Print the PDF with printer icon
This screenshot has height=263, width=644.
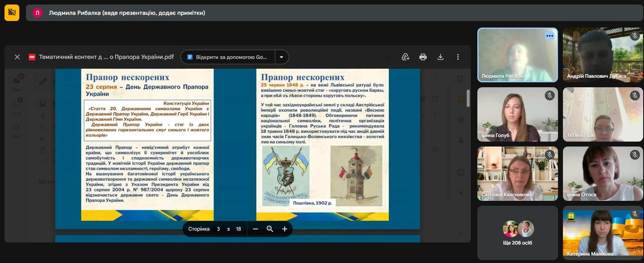[x=423, y=57]
